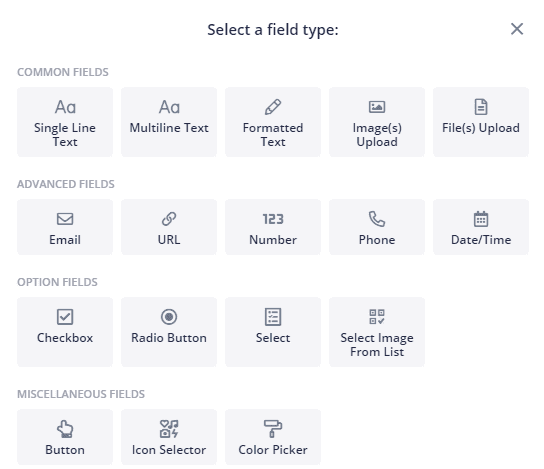
Task: Select the Date/Time calendar field
Action: [481, 227]
